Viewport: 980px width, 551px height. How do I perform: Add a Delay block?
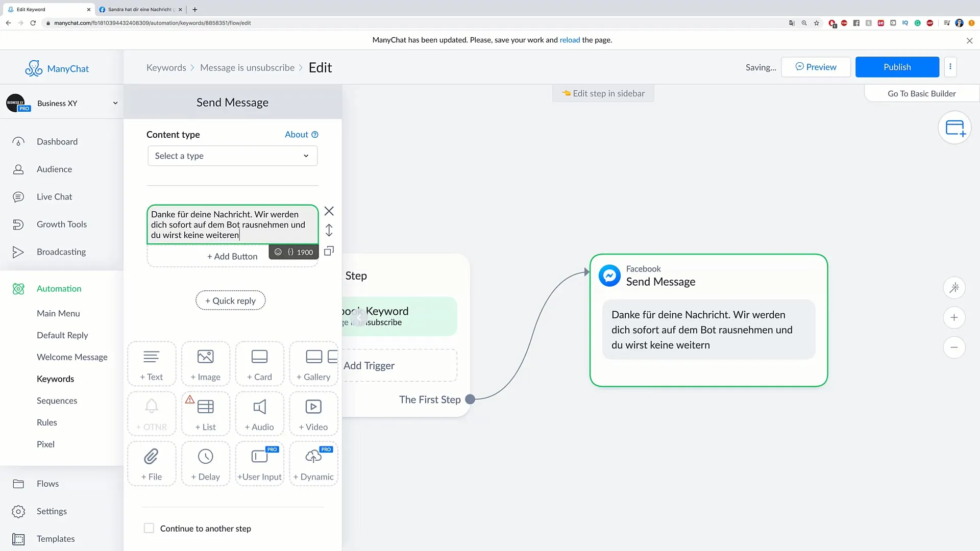206,464
